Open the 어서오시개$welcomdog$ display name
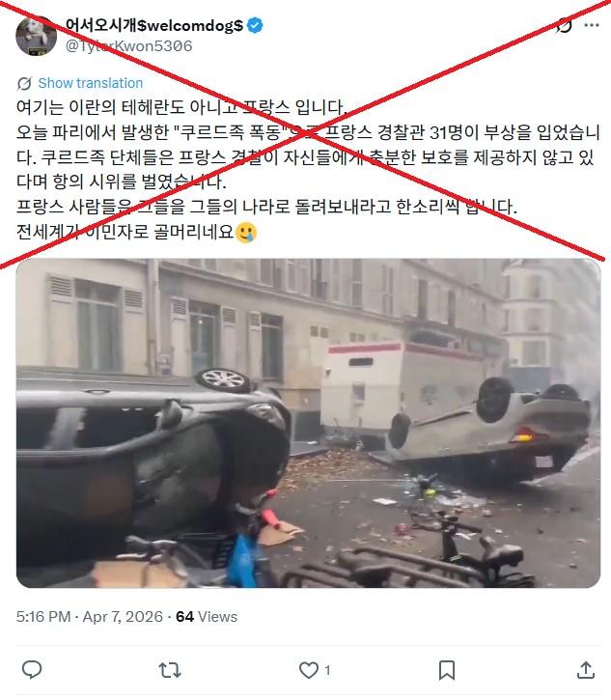 click(154, 25)
